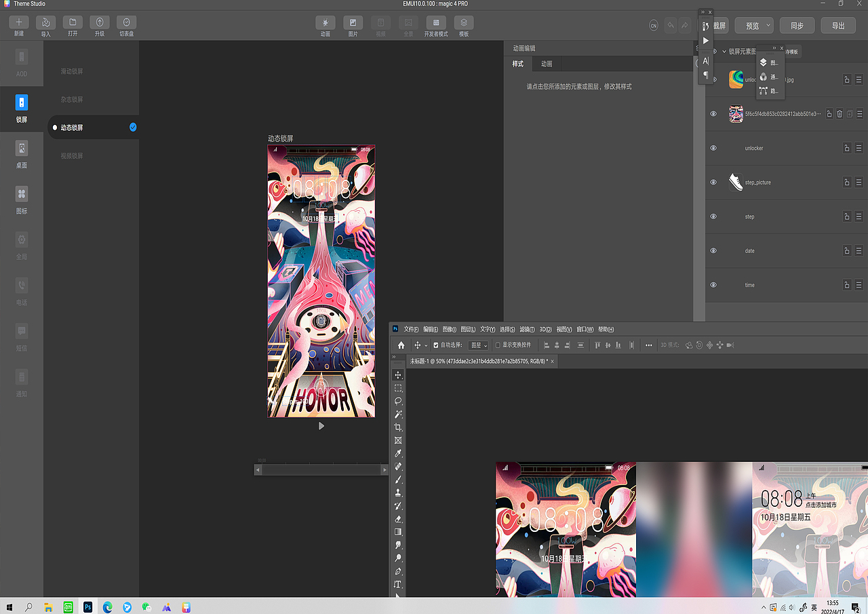Open Photoshop's 滤镜 (Filter) menu
The width and height of the screenshot is (868, 614).
coord(526,329)
